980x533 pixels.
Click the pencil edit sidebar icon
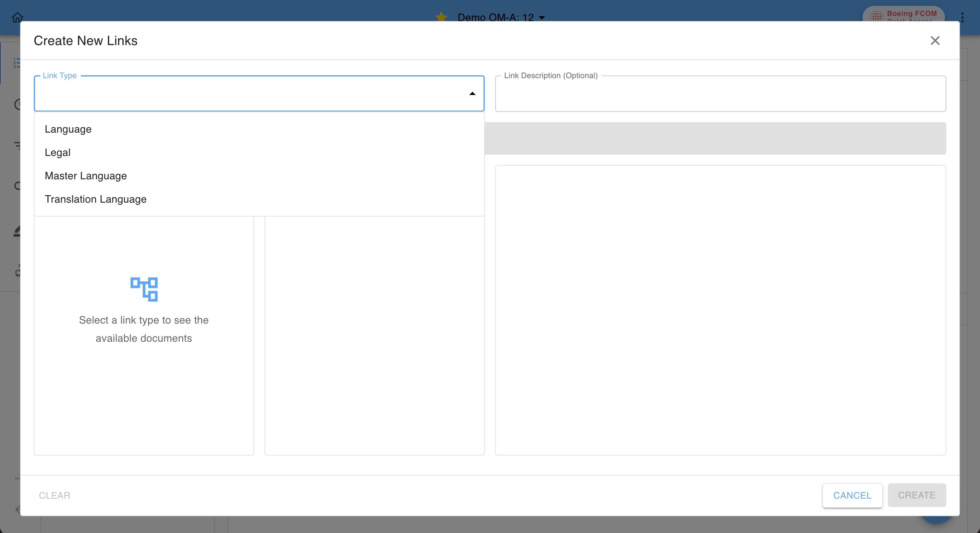coord(17,231)
